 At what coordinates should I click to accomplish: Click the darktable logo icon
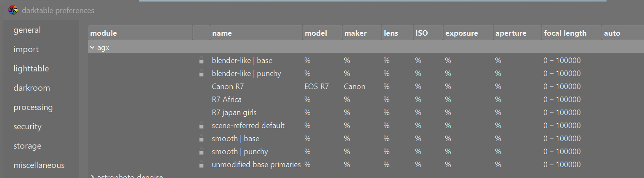coord(13,10)
